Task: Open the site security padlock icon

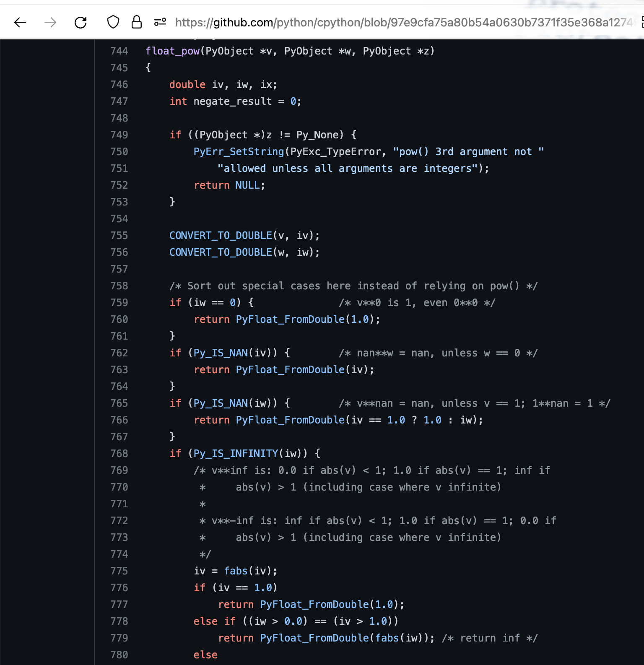Action: tap(137, 22)
